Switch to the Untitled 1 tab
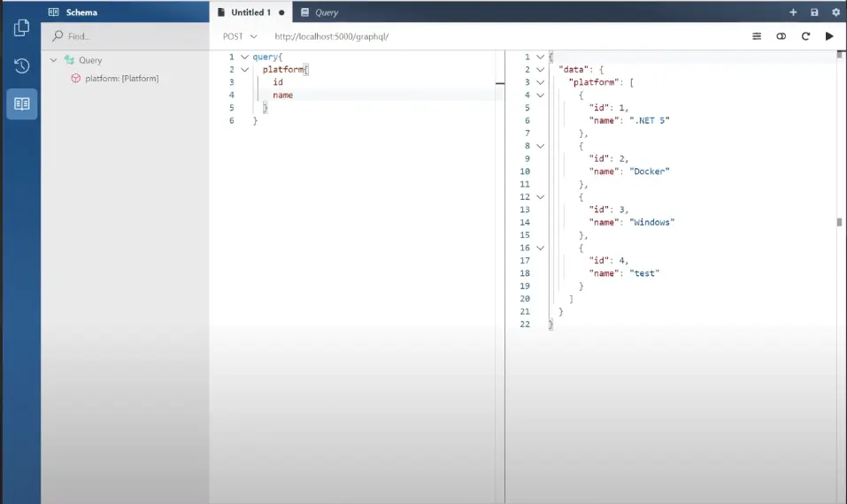The height and width of the screenshot is (504, 847). tap(250, 11)
